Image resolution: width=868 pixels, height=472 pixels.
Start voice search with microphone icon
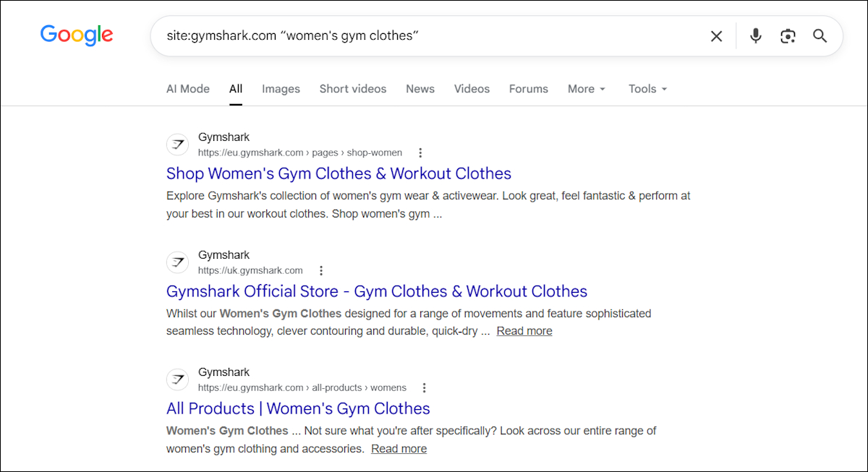(x=756, y=36)
